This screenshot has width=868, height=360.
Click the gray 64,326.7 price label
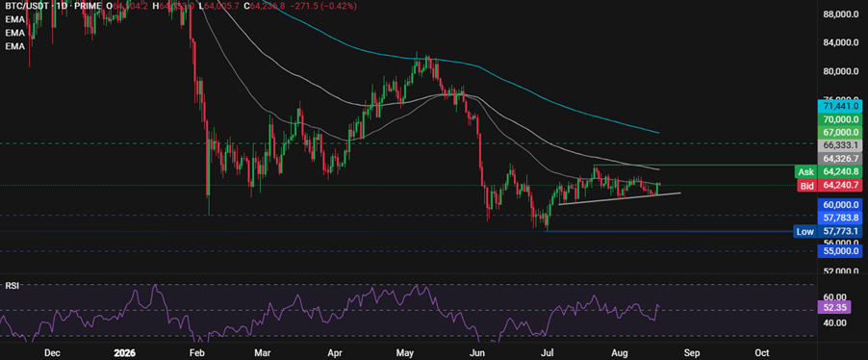click(x=840, y=159)
